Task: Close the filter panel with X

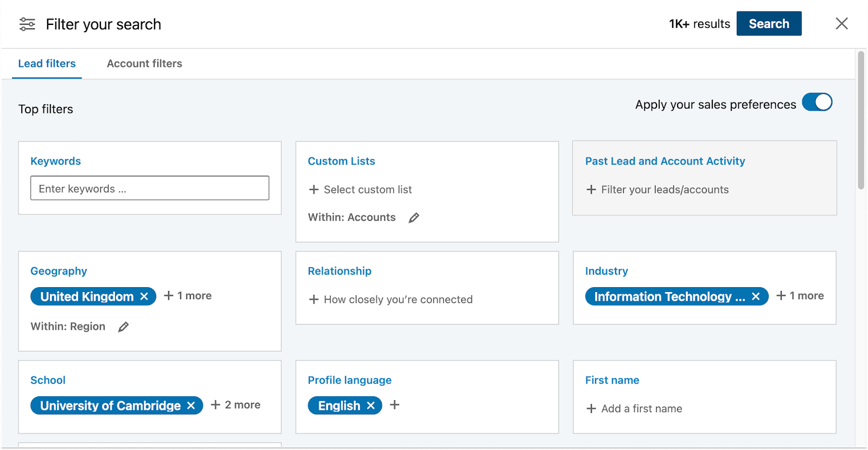Action: 841,23
